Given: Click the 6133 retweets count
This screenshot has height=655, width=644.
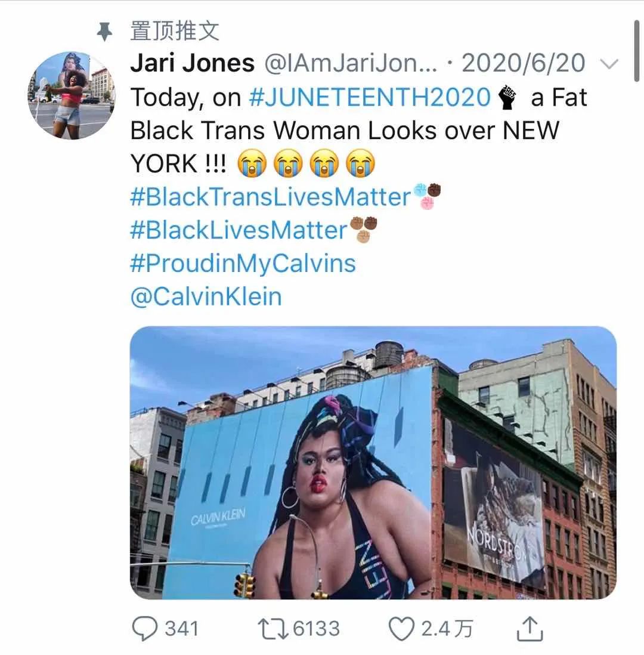Looking at the screenshot, I should pos(316,629).
